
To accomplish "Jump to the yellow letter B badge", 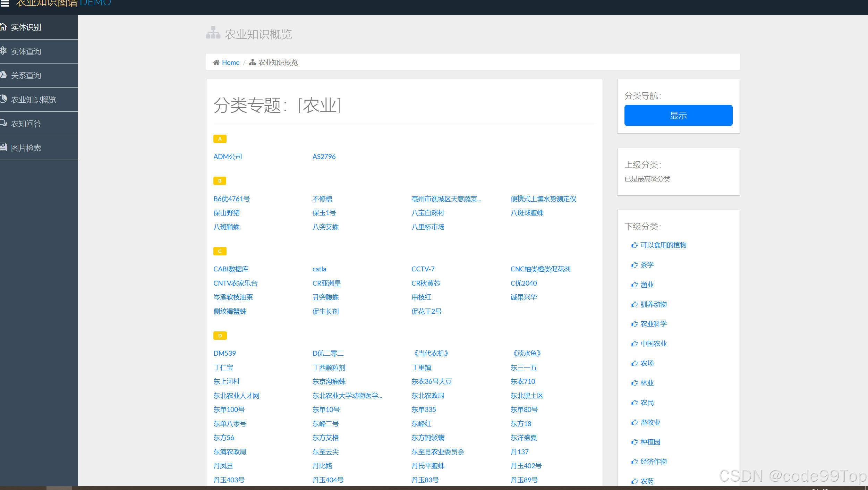I will click(220, 181).
